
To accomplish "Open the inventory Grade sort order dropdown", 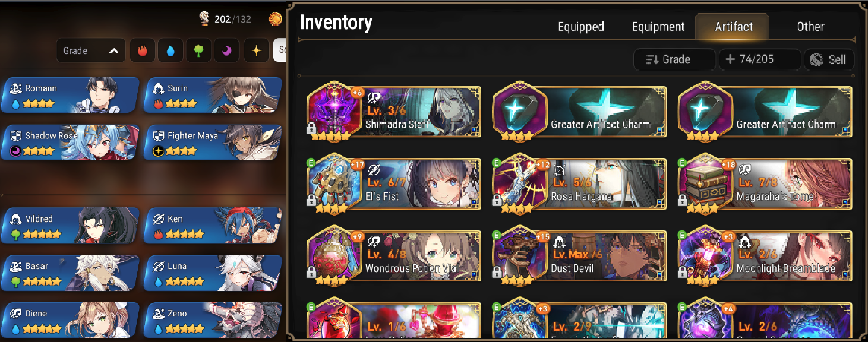I will 674,59.
